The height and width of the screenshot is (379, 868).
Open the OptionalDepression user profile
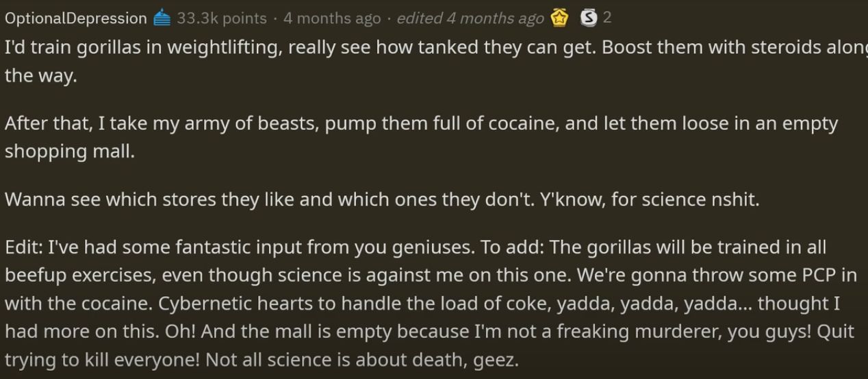tap(75, 19)
